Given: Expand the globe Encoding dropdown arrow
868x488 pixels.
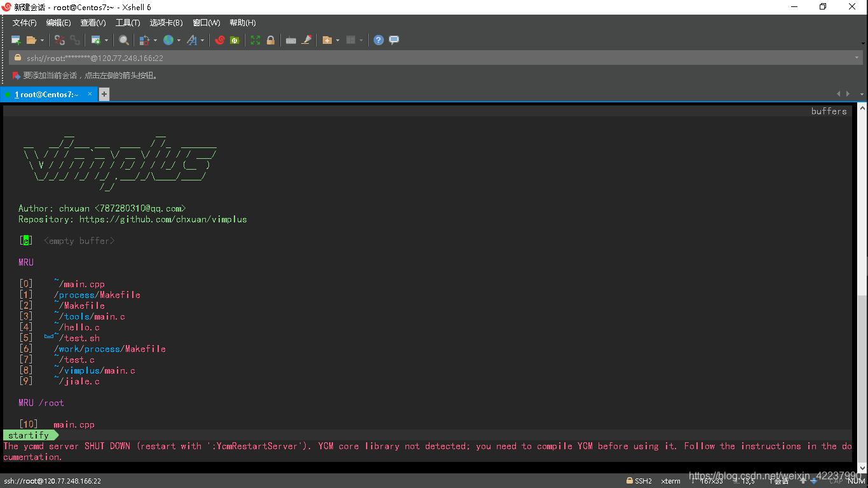Looking at the screenshot, I should pos(179,40).
